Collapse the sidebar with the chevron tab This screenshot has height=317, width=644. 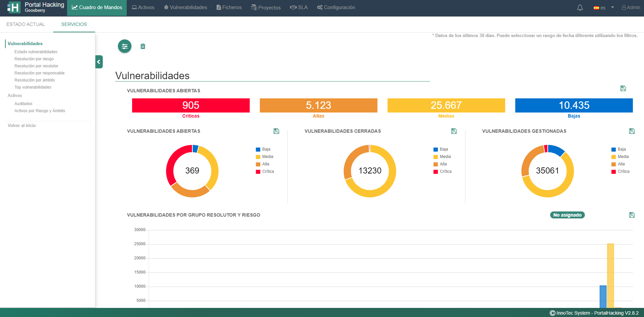point(99,62)
